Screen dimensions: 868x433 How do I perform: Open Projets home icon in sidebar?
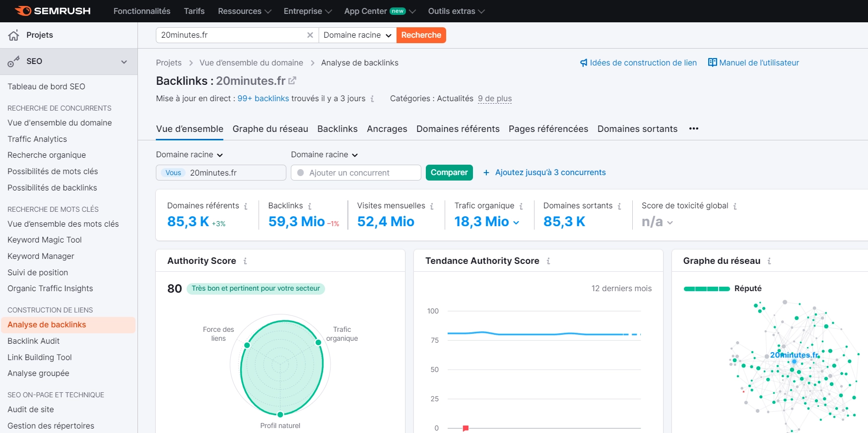14,35
